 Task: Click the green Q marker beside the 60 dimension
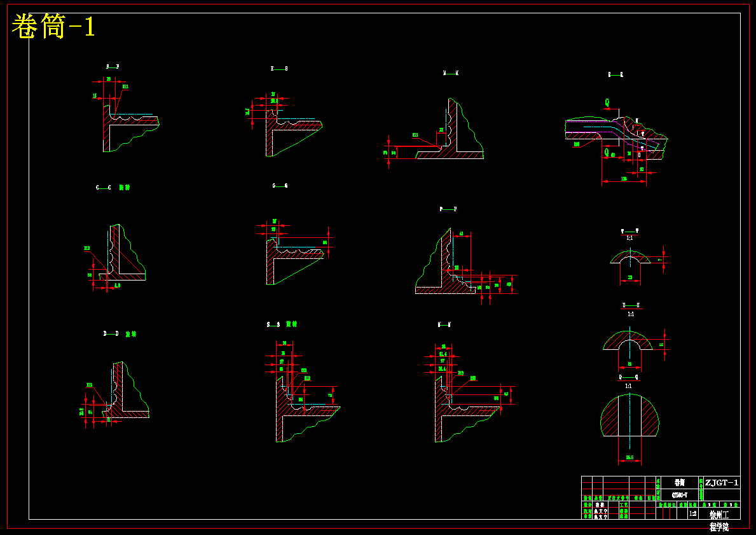(607, 153)
